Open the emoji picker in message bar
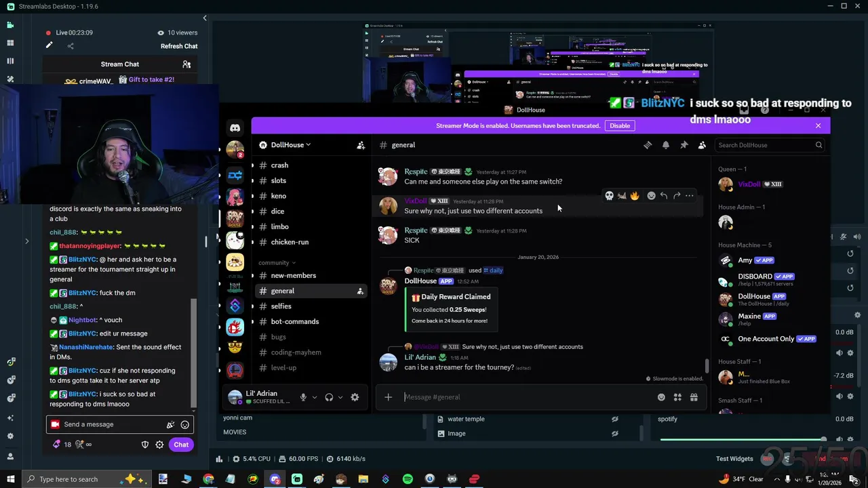The image size is (868, 488). [661, 397]
